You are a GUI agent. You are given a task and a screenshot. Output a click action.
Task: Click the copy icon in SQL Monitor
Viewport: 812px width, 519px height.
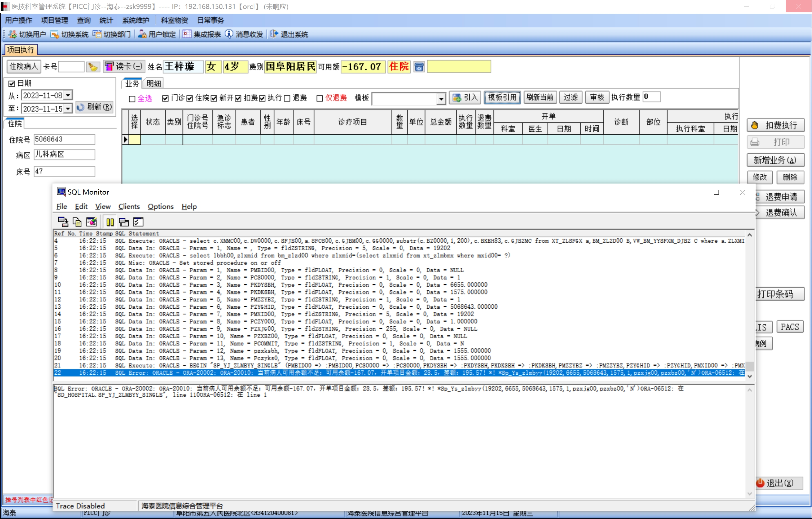coord(77,222)
